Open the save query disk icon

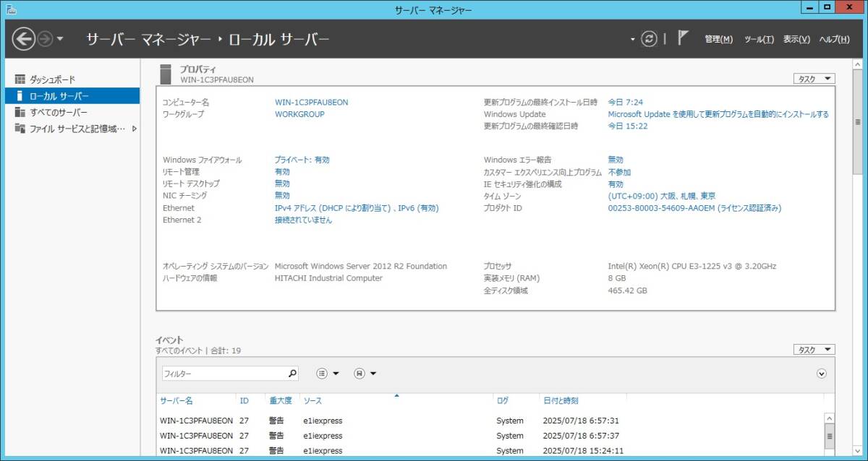click(x=359, y=374)
